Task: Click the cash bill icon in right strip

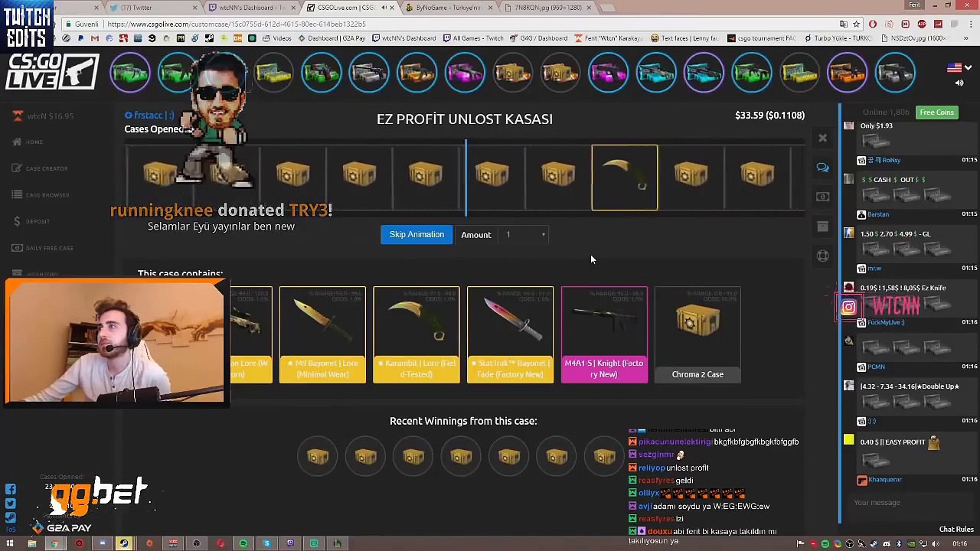Action: tap(822, 197)
